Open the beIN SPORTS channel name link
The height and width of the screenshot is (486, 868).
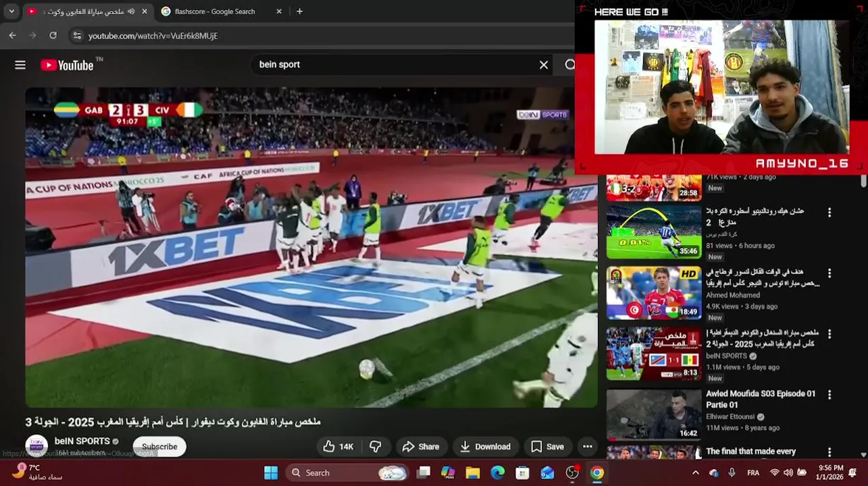point(82,441)
